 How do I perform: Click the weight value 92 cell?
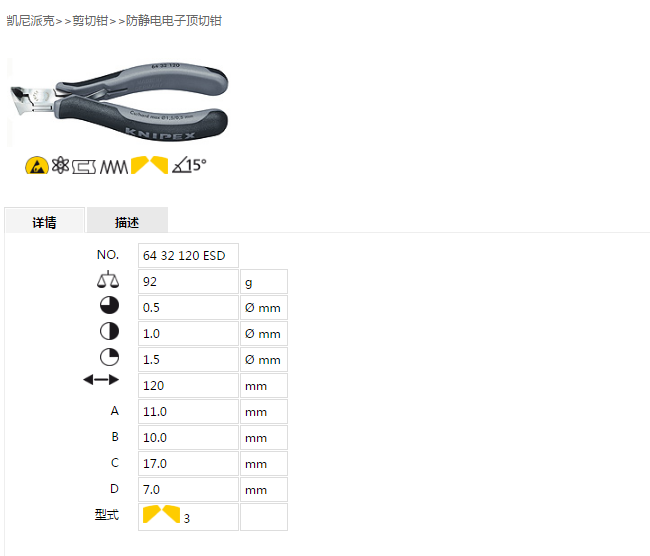point(188,282)
